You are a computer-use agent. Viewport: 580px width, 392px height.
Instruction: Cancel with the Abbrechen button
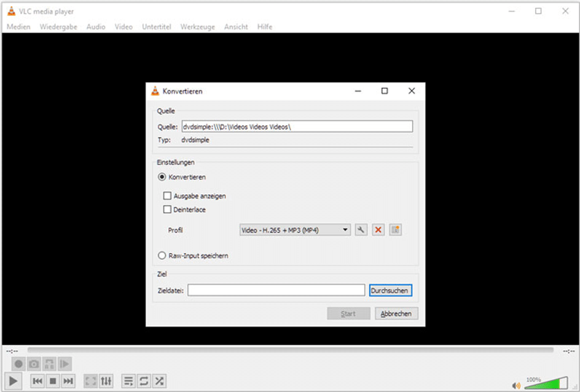(396, 313)
